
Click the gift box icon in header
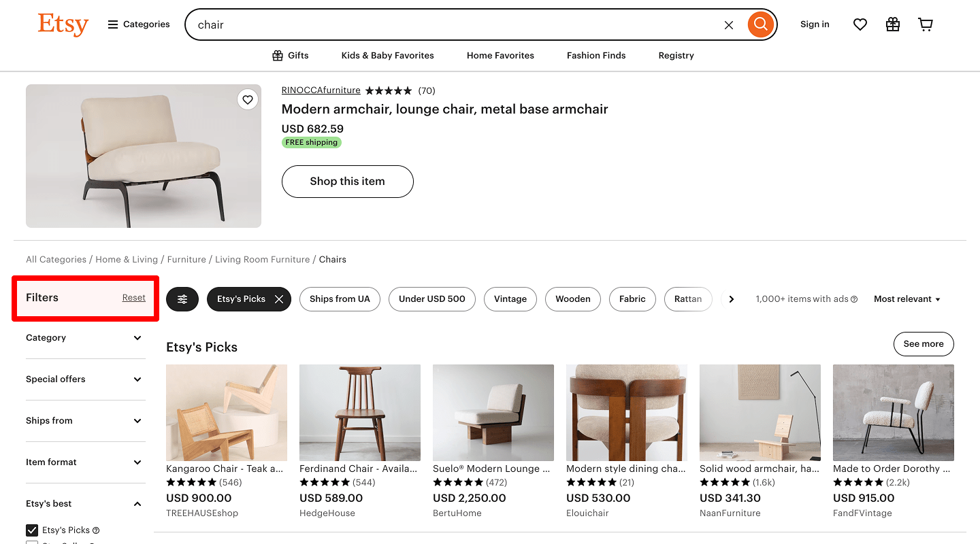[x=892, y=24]
